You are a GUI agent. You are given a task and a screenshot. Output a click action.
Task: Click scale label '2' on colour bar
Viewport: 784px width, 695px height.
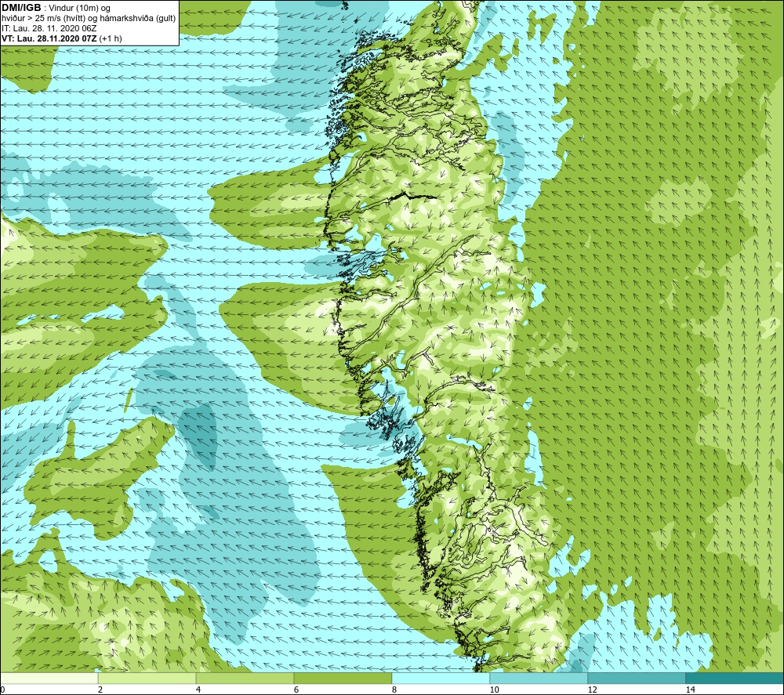pos(100,690)
